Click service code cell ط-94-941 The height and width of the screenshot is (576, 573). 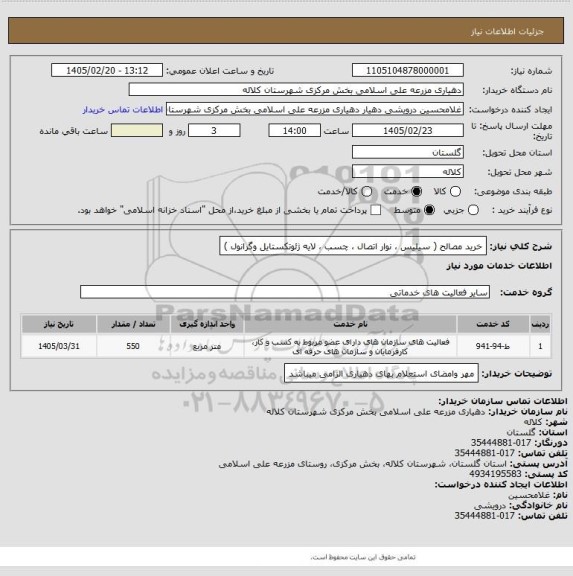[x=493, y=346]
